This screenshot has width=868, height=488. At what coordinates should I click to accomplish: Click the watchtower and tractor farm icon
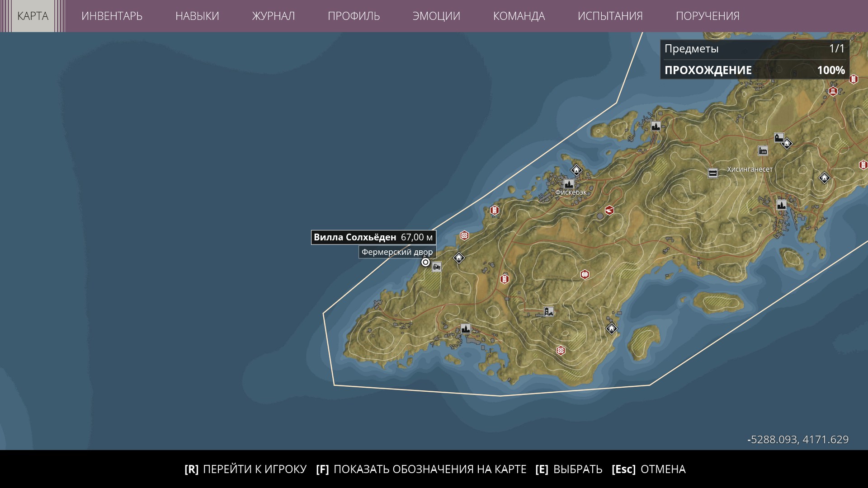click(x=548, y=311)
